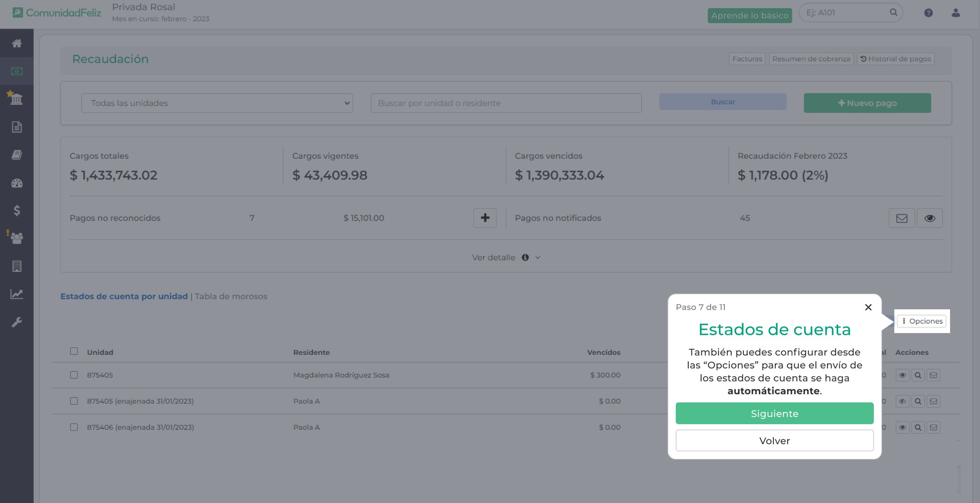
Task: Click the user profile icon in the header
Action: coord(955,13)
